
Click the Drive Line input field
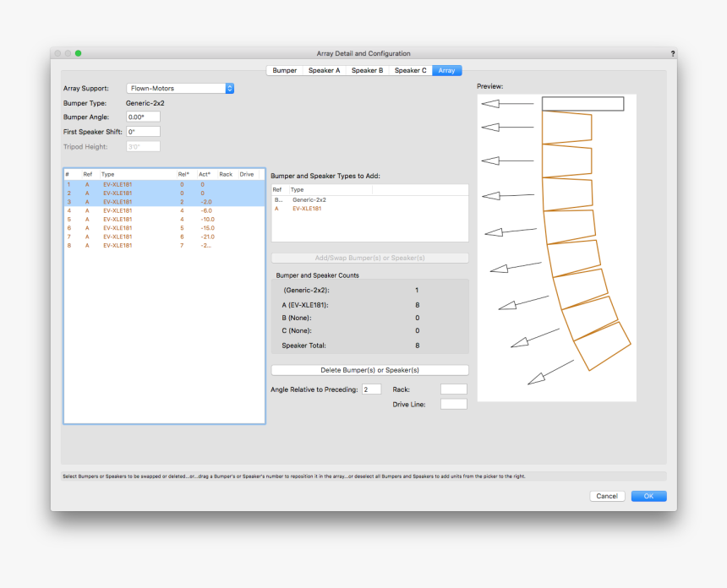tap(453, 404)
